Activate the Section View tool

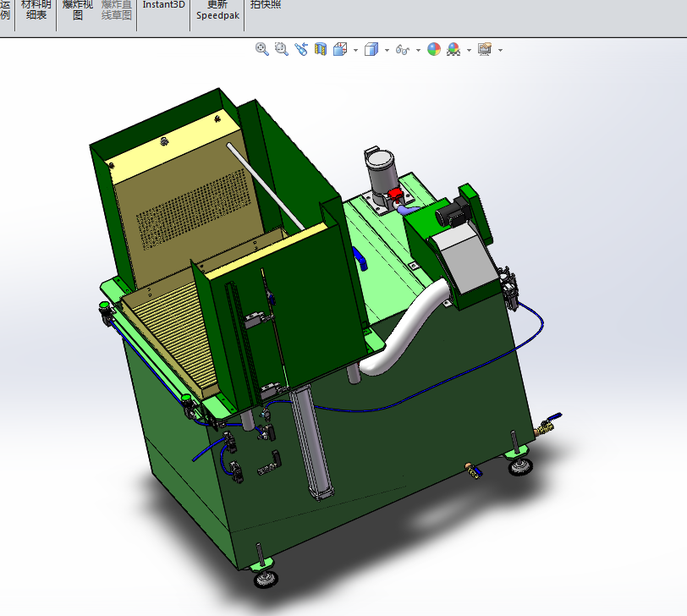pyautogui.click(x=321, y=49)
